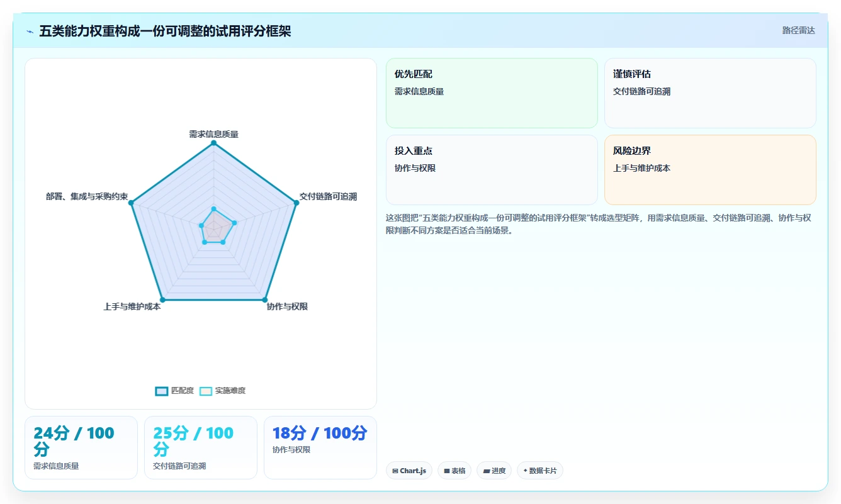Click the header title 五类能力权重构成一份可调整的试用评分框架
This screenshot has width=841, height=504.
pos(165,31)
